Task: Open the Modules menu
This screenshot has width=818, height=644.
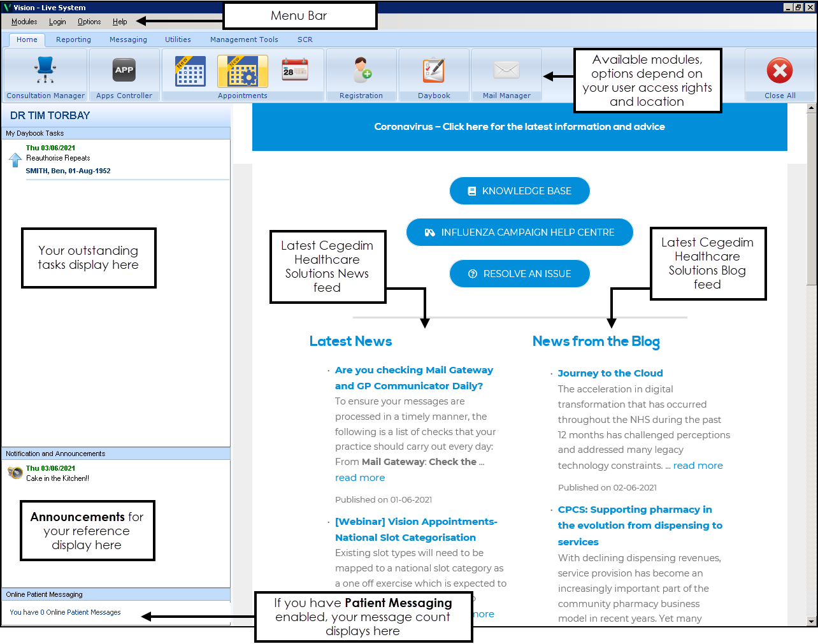Action: click(24, 22)
